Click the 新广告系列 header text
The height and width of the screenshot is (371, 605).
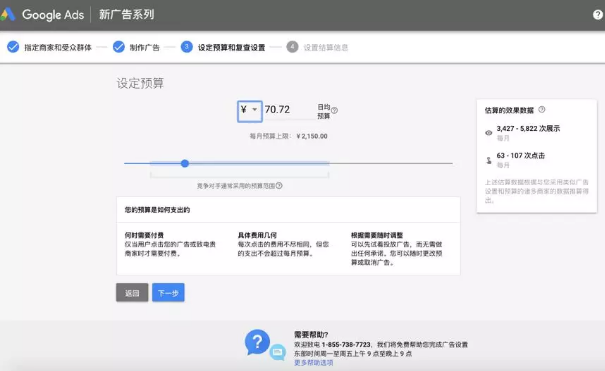(x=127, y=15)
